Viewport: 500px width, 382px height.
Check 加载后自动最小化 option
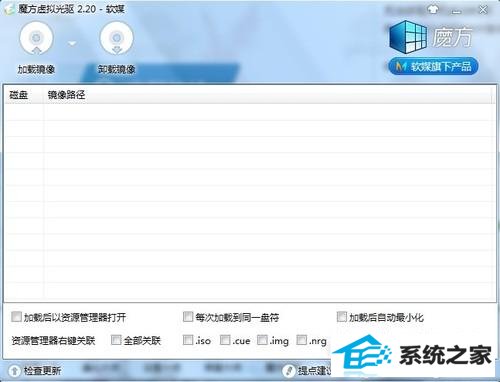click(342, 316)
